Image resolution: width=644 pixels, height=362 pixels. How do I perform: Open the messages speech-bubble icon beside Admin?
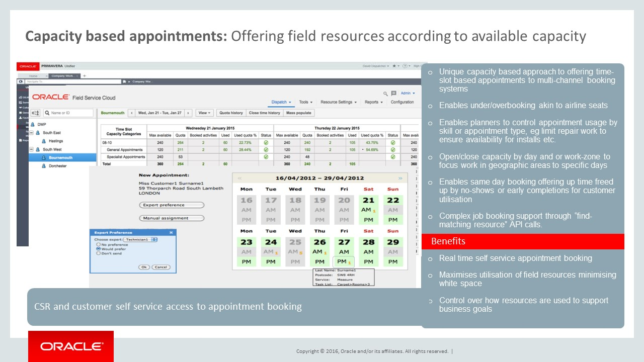[x=394, y=94]
